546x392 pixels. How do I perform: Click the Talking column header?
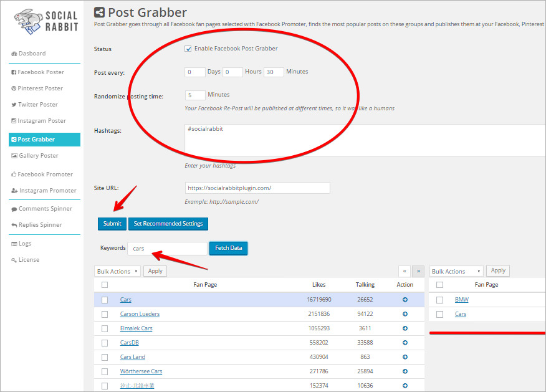click(x=365, y=285)
